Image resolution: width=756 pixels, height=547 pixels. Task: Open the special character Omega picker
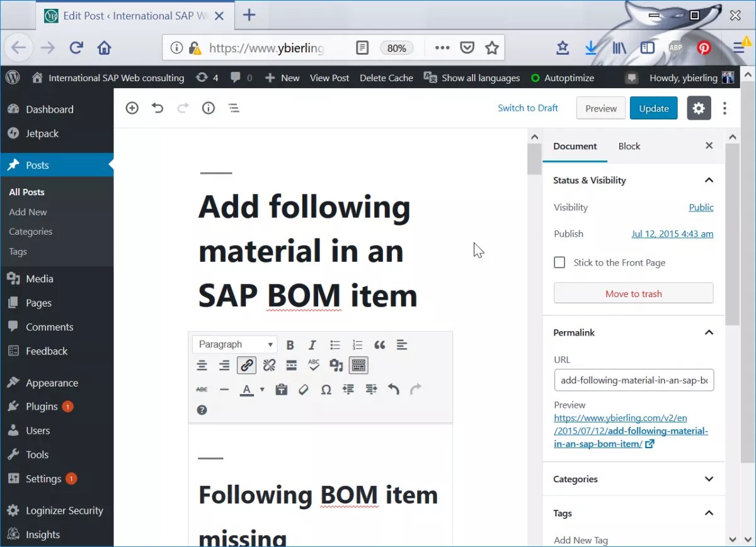coord(326,390)
